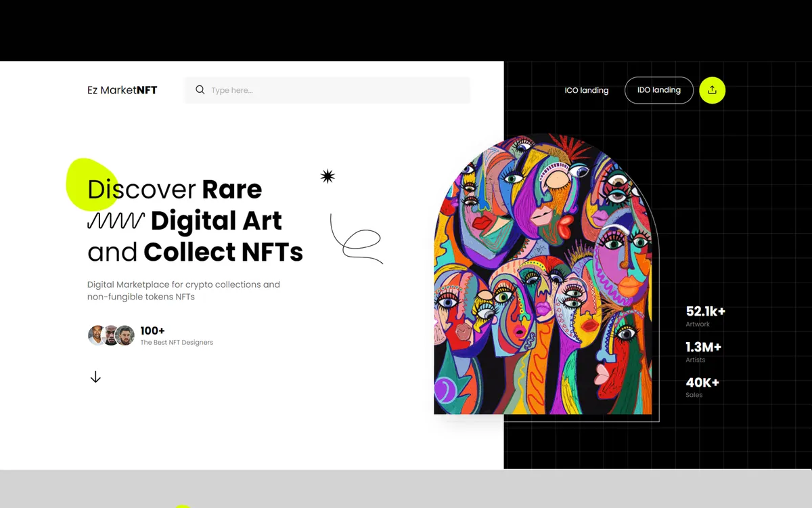Click the 'Discover Rare' headline line
Image resolution: width=812 pixels, height=508 pixels.
click(175, 189)
